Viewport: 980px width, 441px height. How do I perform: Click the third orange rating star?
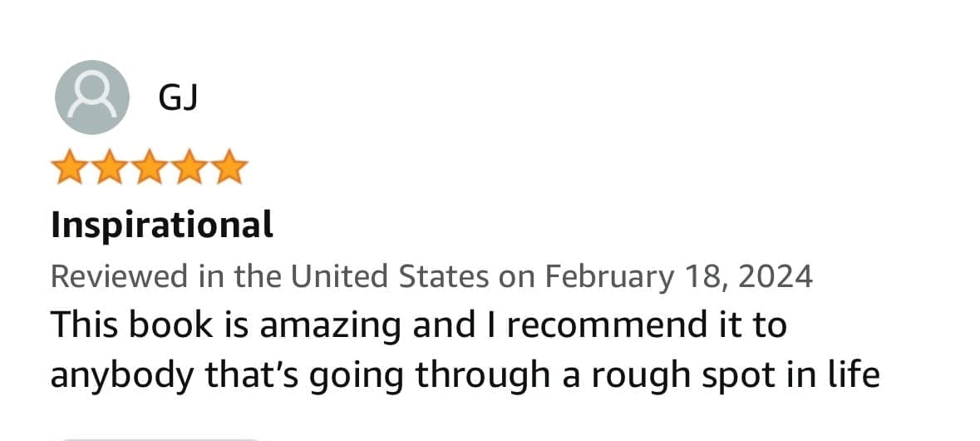(x=150, y=166)
